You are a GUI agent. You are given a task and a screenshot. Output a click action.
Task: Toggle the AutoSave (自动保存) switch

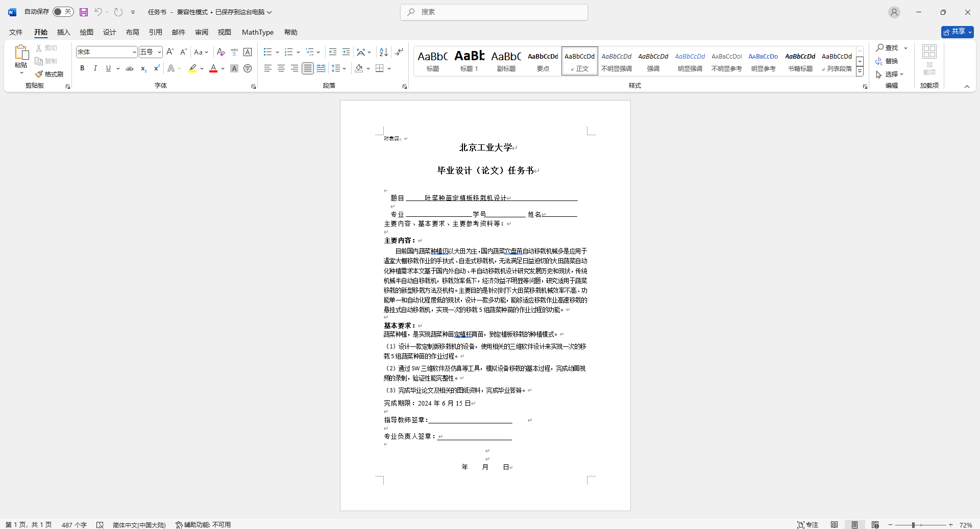pyautogui.click(x=63, y=12)
